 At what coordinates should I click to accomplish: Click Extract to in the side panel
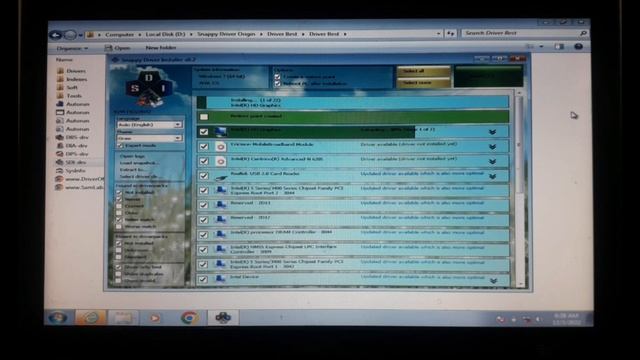[132, 169]
